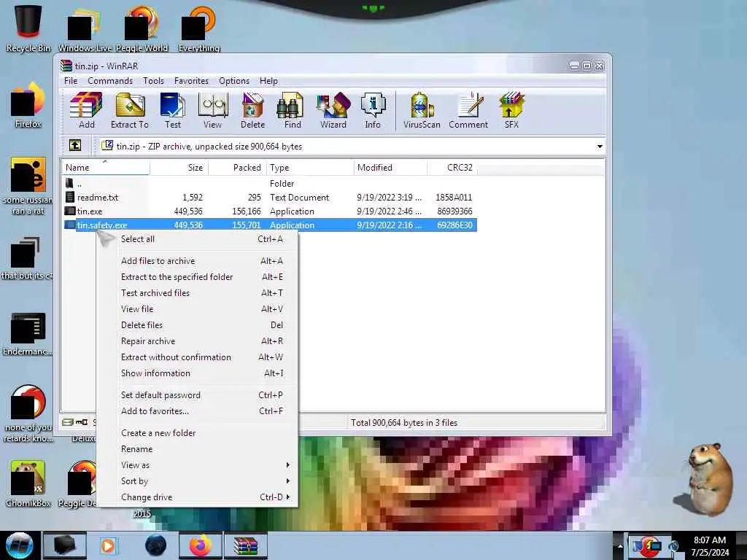
Task: Open the Everything desktop icon
Action: pyautogui.click(x=199, y=27)
